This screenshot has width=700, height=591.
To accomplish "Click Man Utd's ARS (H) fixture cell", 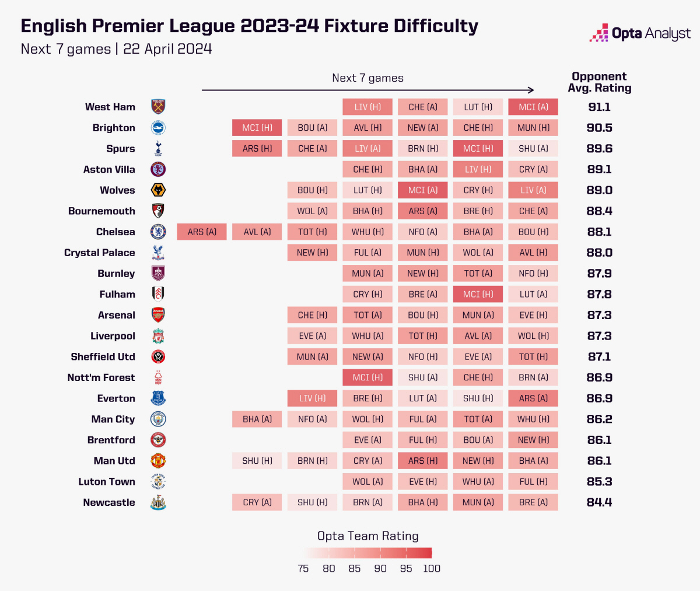I will click(423, 461).
